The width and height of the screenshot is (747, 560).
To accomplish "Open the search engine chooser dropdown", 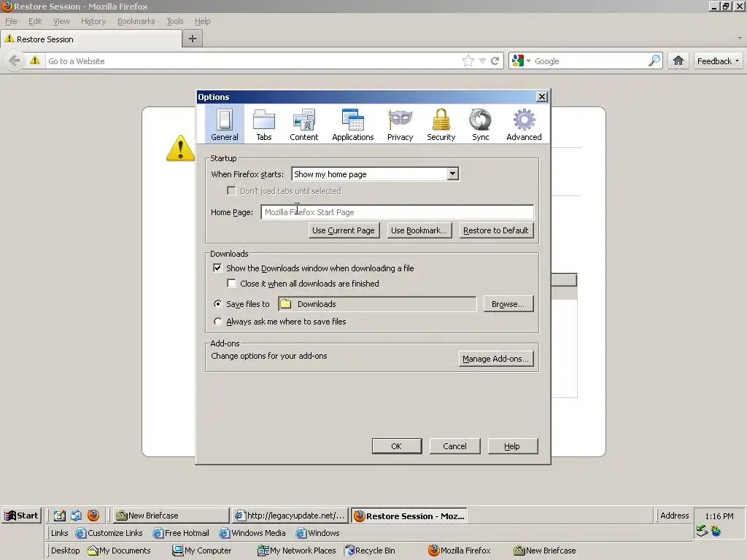I will pyautogui.click(x=528, y=61).
